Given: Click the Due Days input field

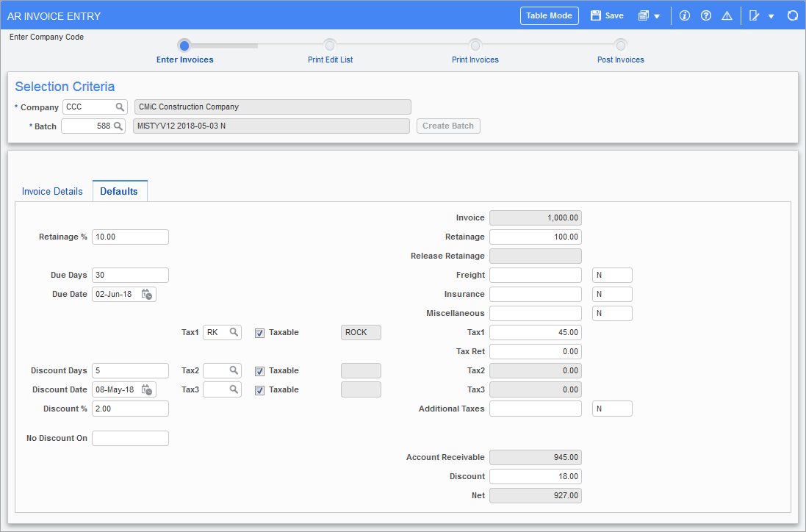Looking at the screenshot, I should pos(131,275).
